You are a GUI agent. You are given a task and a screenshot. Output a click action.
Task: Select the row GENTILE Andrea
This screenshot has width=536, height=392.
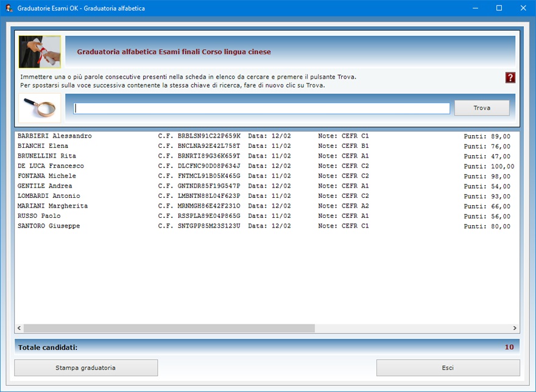coord(267,186)
